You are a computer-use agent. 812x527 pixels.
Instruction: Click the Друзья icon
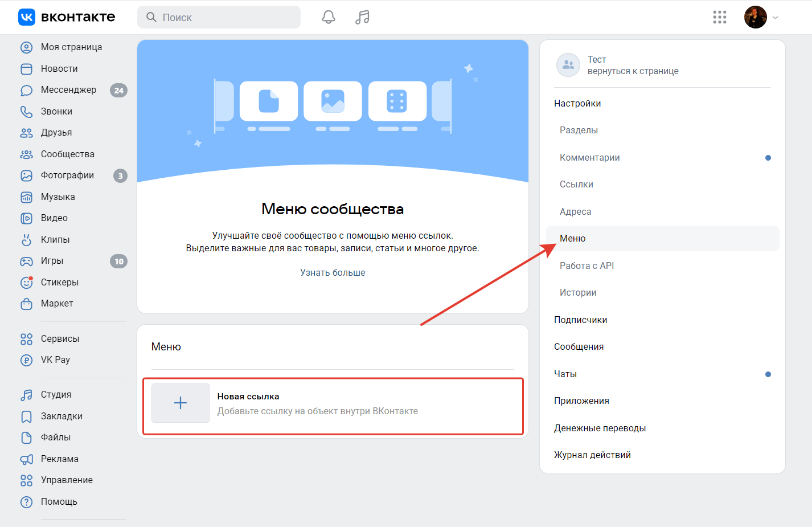point(27,133)
